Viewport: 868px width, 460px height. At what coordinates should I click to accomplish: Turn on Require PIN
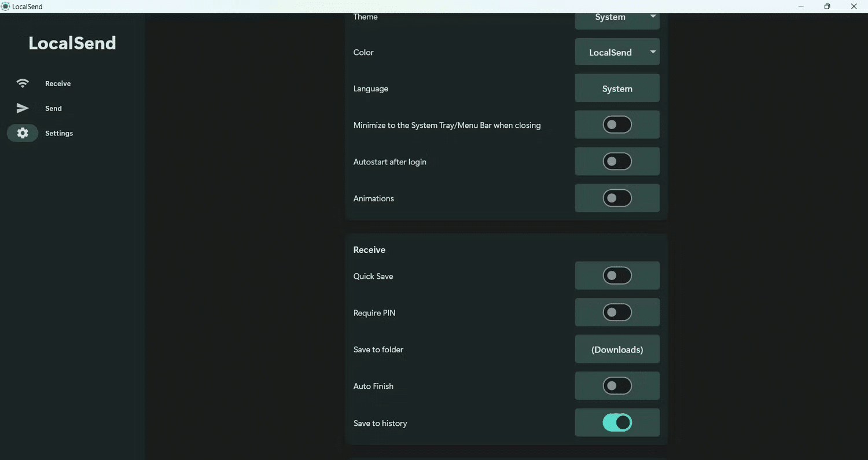(x=617, y=312)
